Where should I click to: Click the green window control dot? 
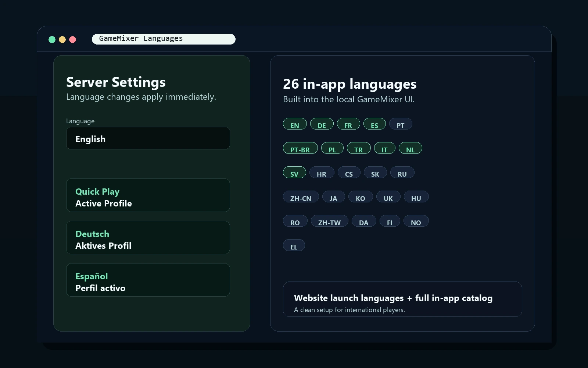point(52,39)
